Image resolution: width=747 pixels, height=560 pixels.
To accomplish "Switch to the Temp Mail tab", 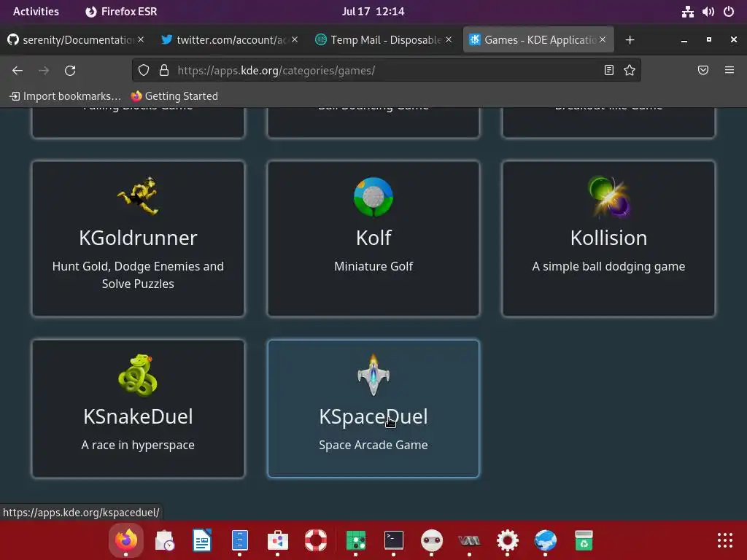I will (x=384, y=40).
